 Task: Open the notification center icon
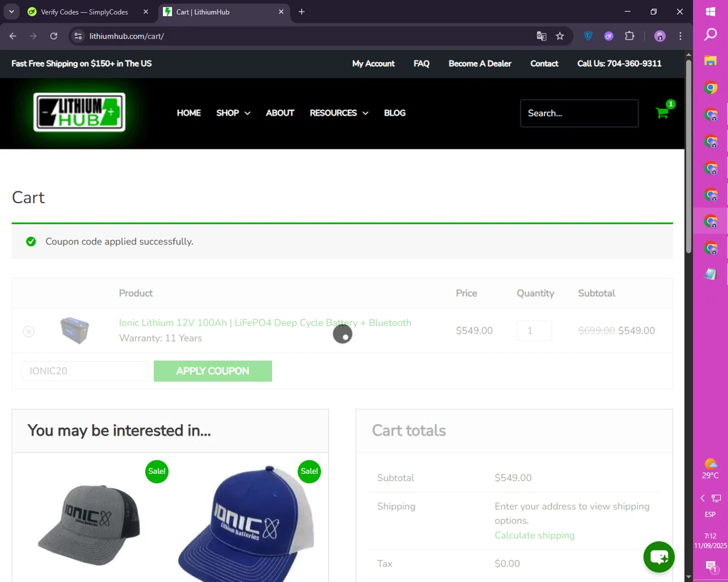711,566
